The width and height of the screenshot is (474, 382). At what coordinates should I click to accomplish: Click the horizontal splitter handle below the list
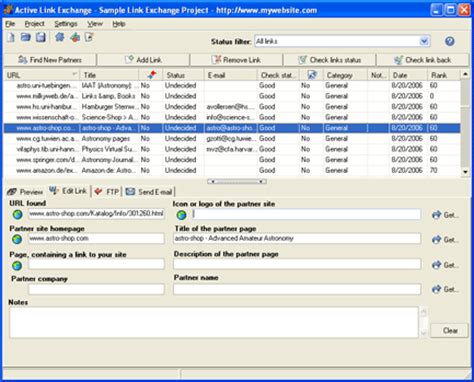tap(237, 182)
